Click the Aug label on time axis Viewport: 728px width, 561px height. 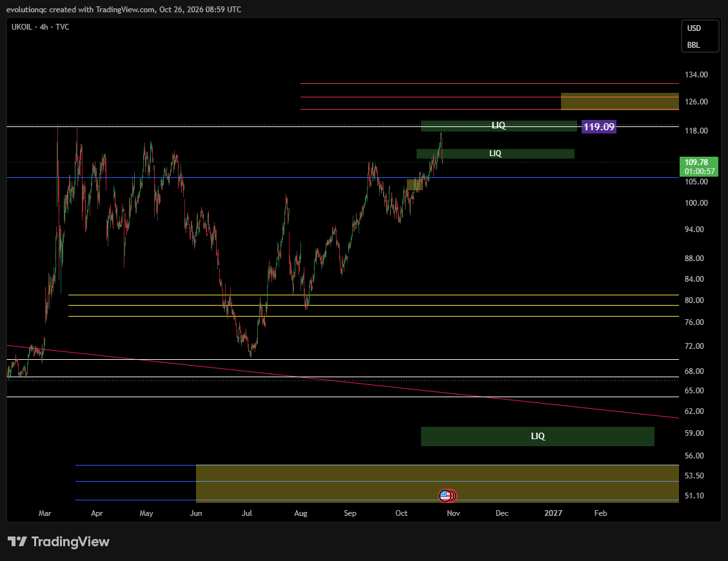(x=300, y=513)
